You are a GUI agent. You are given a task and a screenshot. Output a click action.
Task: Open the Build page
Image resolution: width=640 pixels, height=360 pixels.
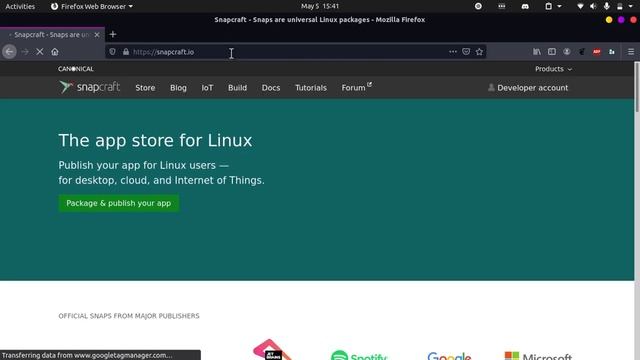click(237, 88)
